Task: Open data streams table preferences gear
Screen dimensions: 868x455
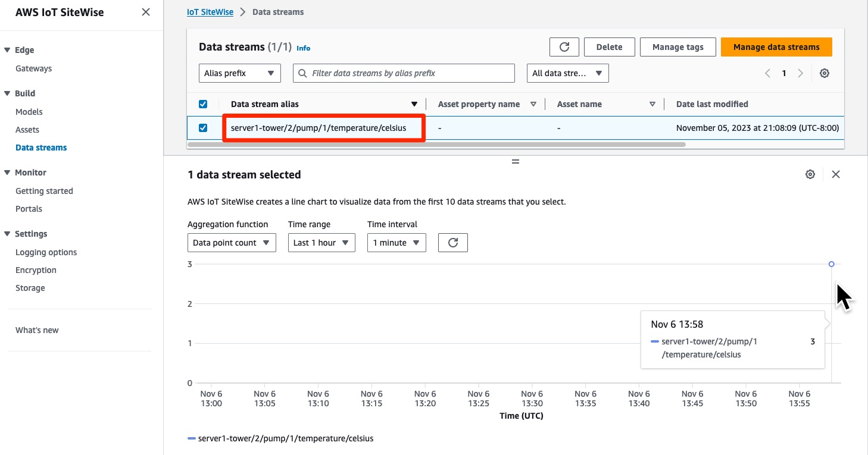Action: (x=824, y=73)
